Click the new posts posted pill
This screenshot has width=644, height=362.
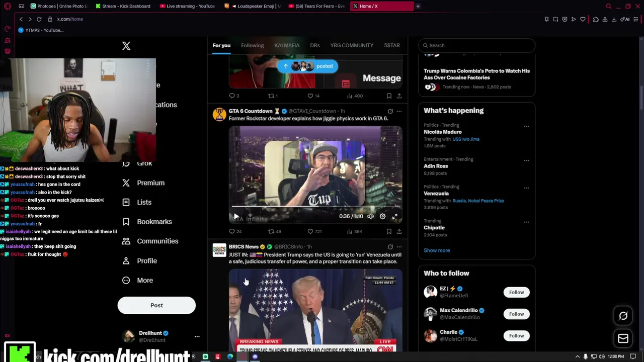pos(307,66)
